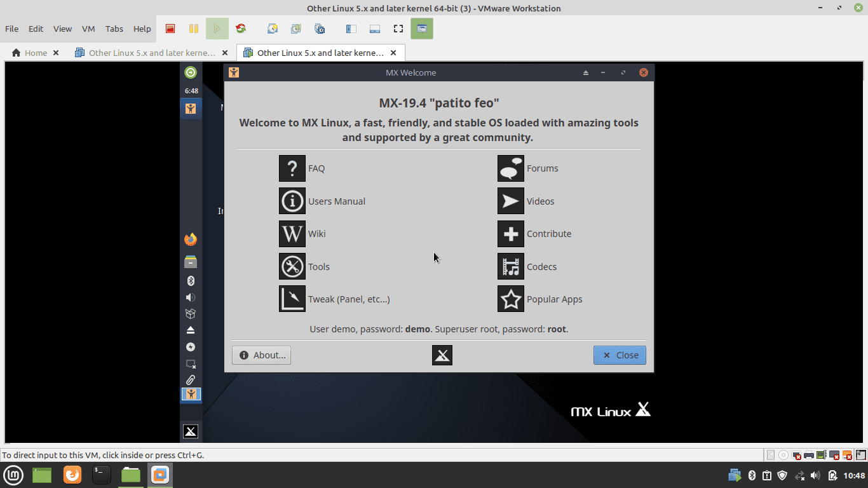Click the green power on play icon
Image resolution: width=868 pixels, height=488 pixels.
click(217, 29)
